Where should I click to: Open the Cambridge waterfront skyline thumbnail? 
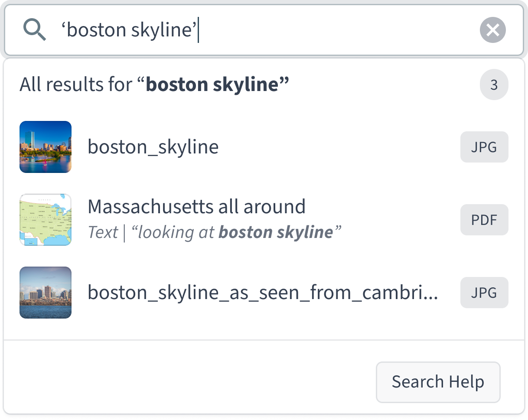pos(46,293)
